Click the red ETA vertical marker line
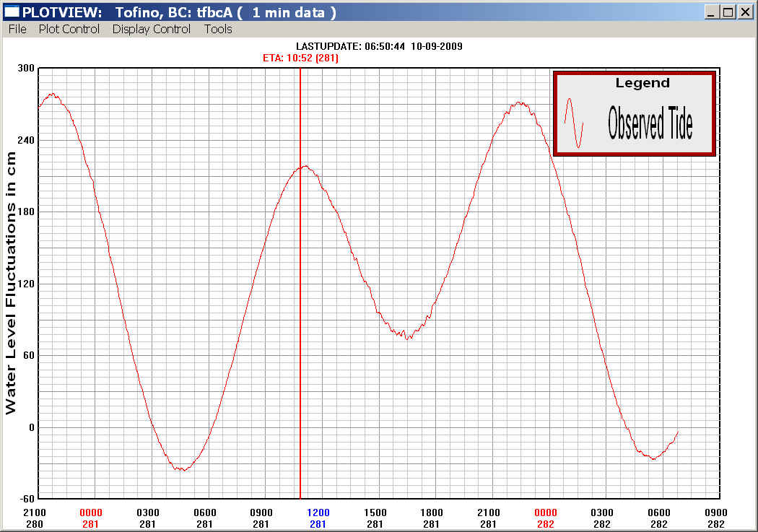The image size is (758, 532). pyautogui.click(x=300, y=283)
